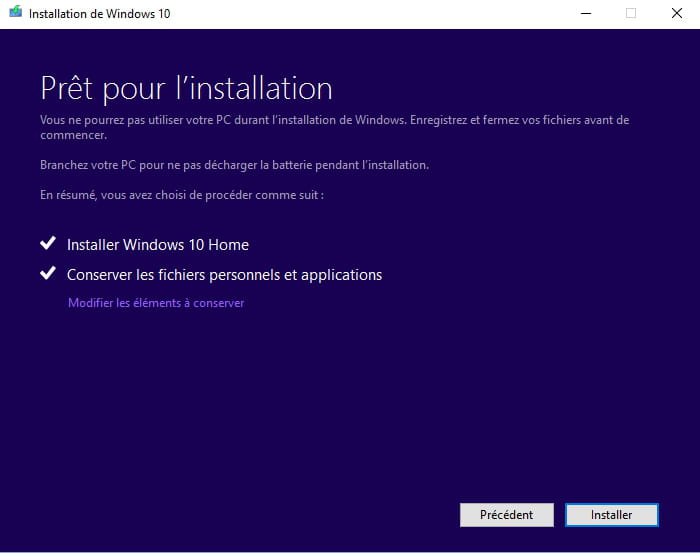Open the Modifier les éléments à conserver link
700x553 pixels.
(156, 303)
